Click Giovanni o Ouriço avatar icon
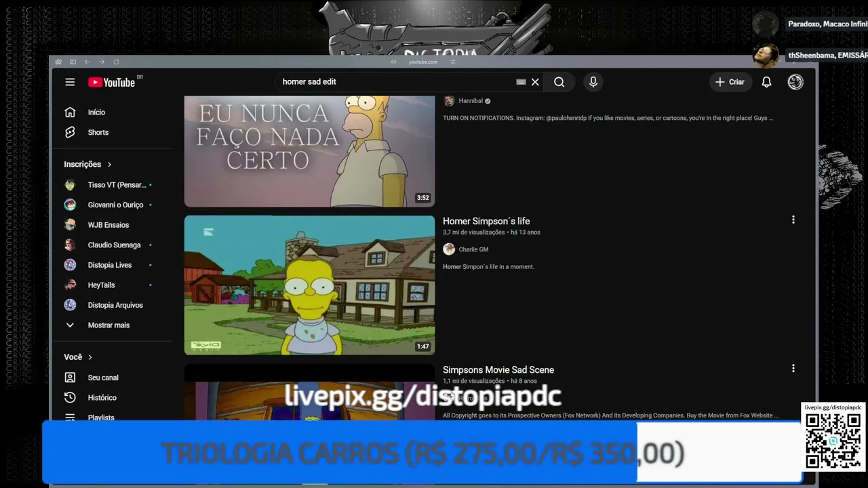868x488 pixels. [70, 205]
